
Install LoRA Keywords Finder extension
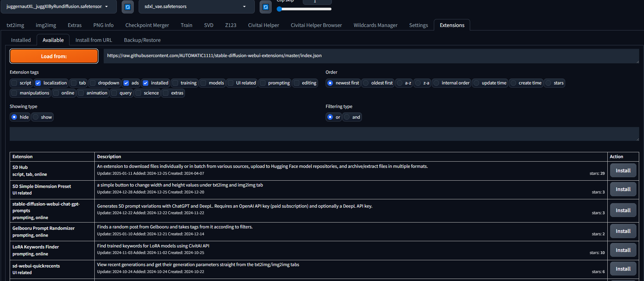point(623,250)
